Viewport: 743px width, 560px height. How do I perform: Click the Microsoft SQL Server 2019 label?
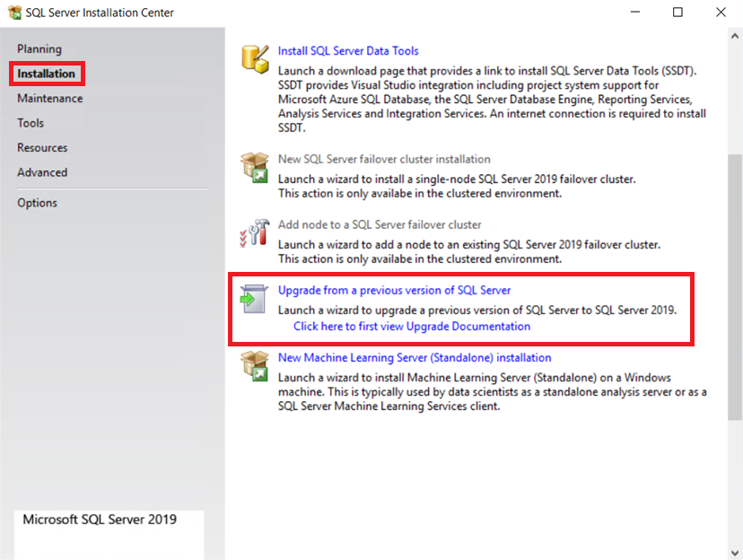pos(100,520)
